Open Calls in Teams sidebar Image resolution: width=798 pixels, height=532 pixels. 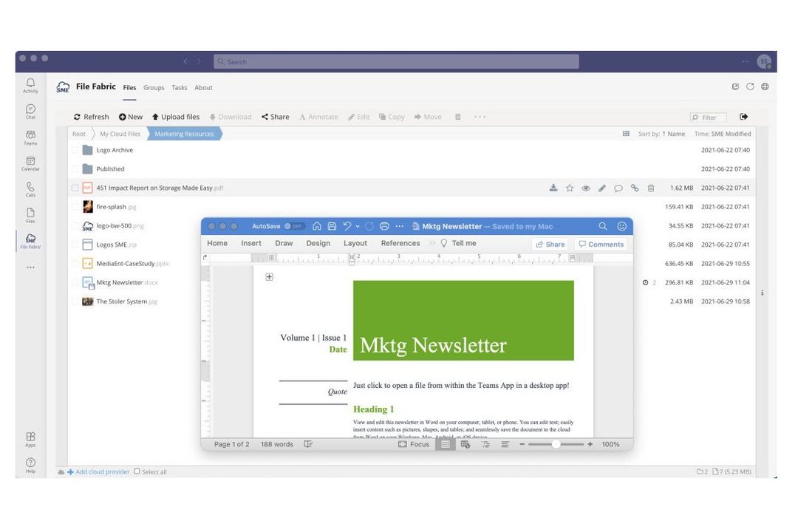(30, 189)
